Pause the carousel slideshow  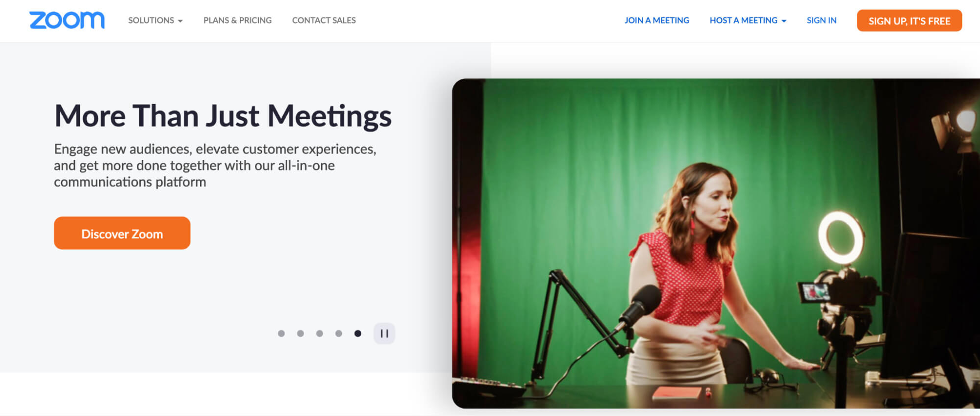384,334
